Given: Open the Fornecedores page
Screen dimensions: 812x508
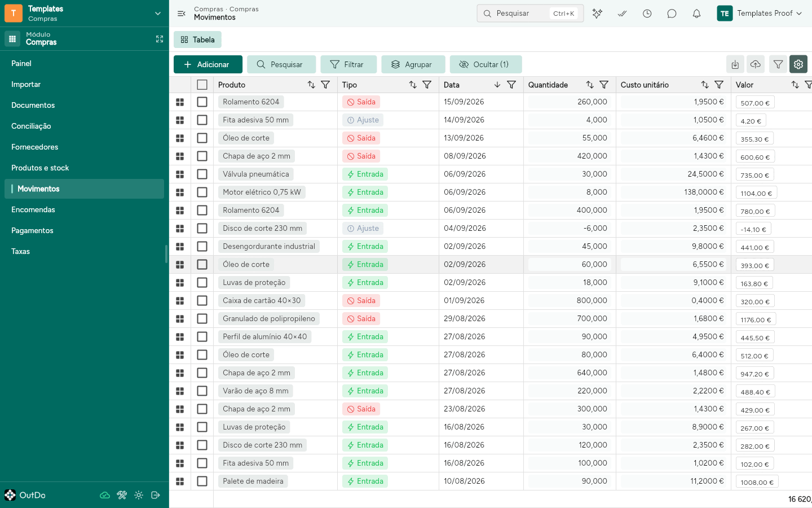Looking at the screenshot, I should click(x=84, y=147).
